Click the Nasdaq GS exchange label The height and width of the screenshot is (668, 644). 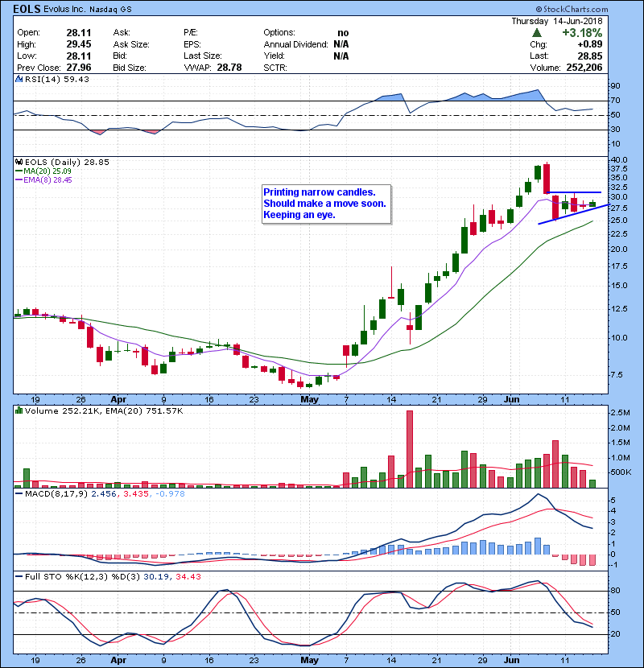pyautogui.click(x=110, y=10)
